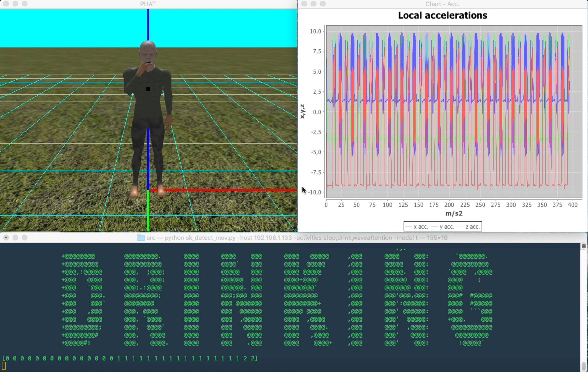The width and height of the screenshot is (588, 372).
Task: Zoom the terminal window
Action: coord(24,237)
